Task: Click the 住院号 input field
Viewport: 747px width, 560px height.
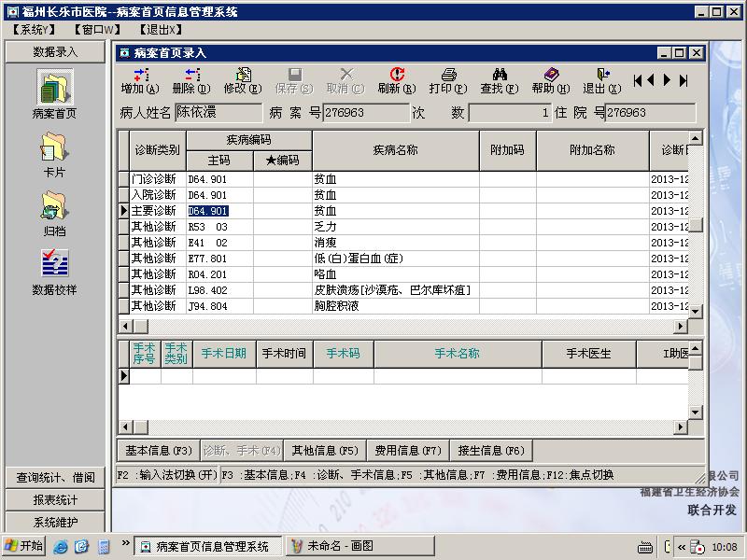Action: 650,113
